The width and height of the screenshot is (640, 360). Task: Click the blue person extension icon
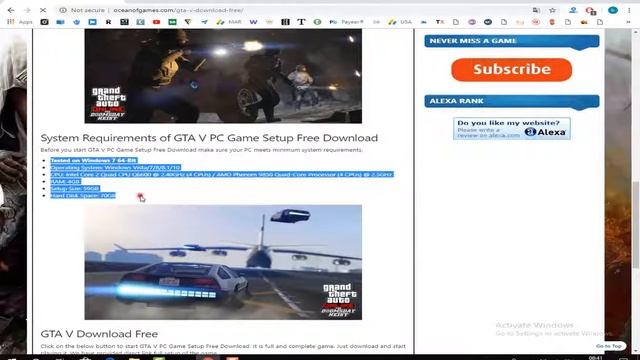pyautogui.click(x=573, y=10)
